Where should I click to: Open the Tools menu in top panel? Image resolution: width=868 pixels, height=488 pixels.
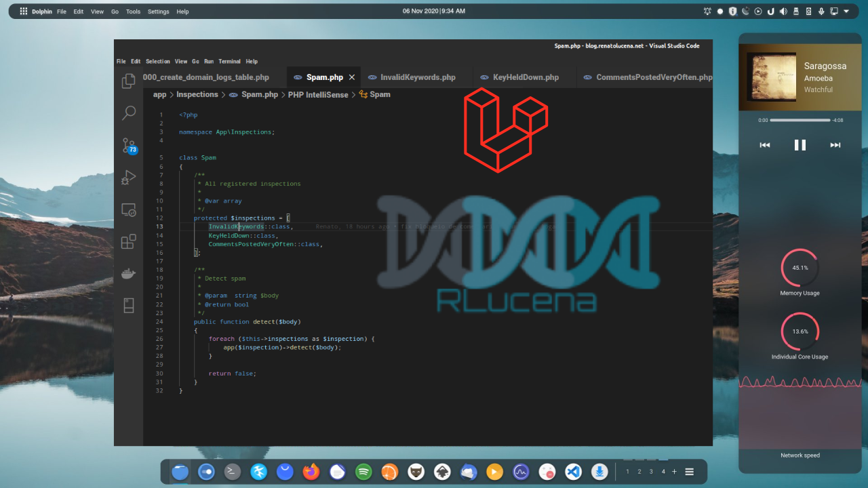pyautogui.click(x=133, y=12)
